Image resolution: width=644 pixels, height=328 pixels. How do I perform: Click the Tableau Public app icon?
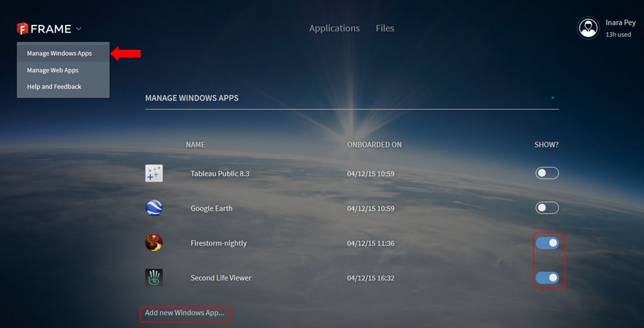click(x=154, y=173)
